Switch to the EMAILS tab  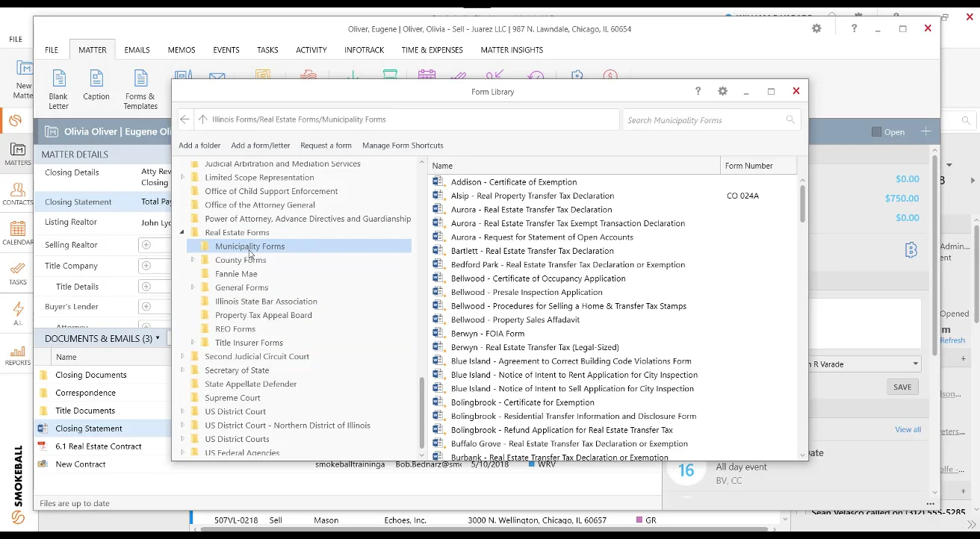pyautogui.click(x=137, y=50)
